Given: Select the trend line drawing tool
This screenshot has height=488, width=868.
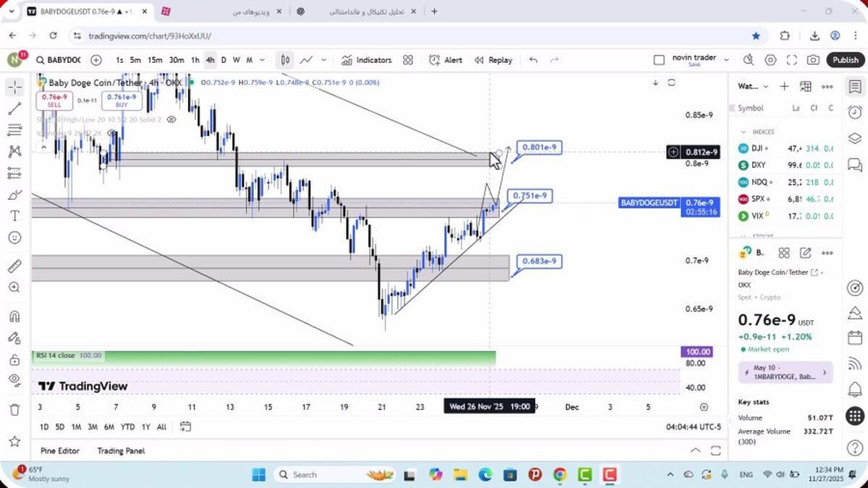Looking at the screenshot, I should pos(14,109).
